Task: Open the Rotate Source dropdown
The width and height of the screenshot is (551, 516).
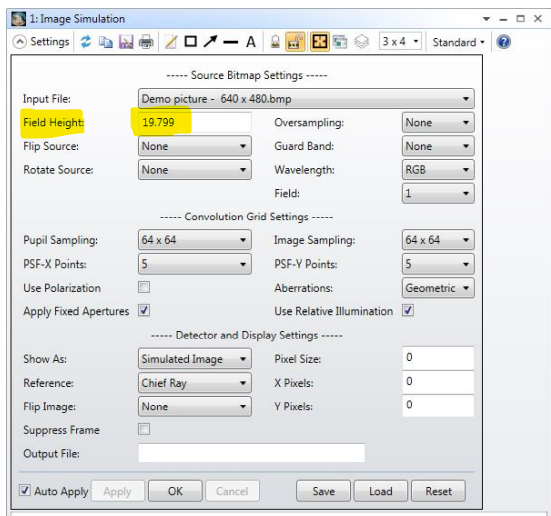Action: 195,170
